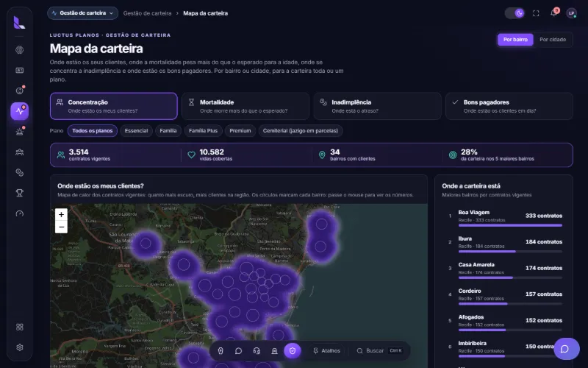Filter by Premium plan
The image size is (588, 368).
pos(240,131)
